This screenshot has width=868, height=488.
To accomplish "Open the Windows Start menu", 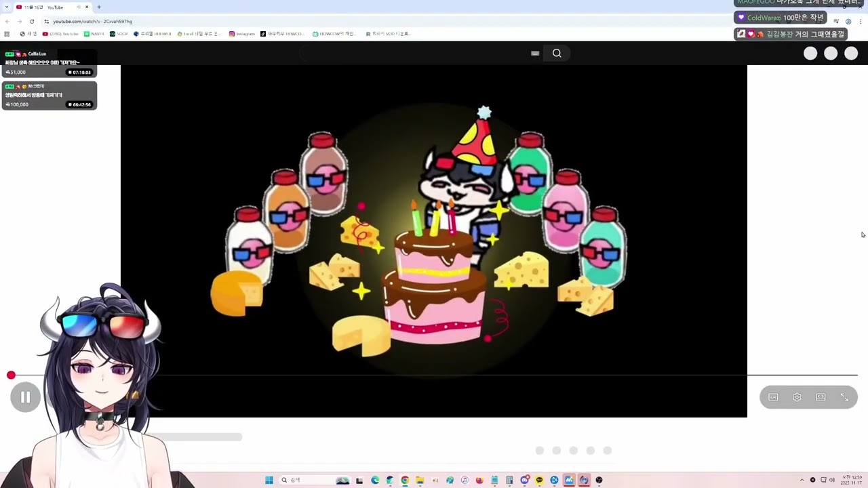I will pos(269,480).
